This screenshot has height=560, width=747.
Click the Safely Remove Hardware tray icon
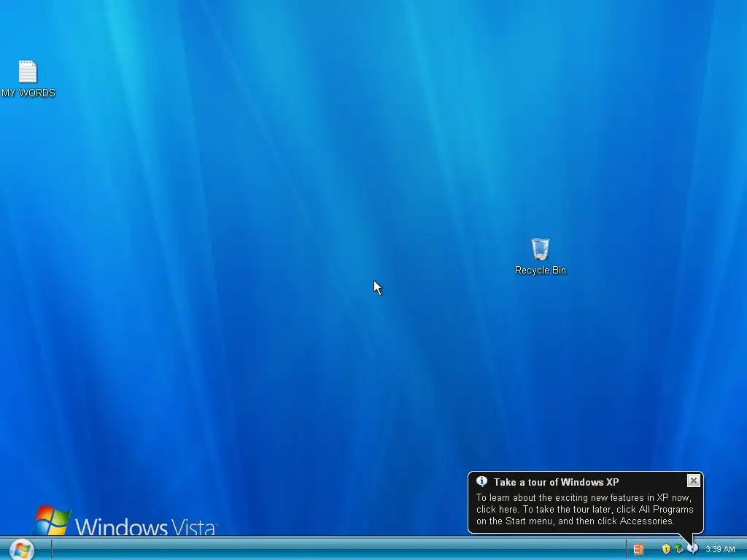coord(679,549)
